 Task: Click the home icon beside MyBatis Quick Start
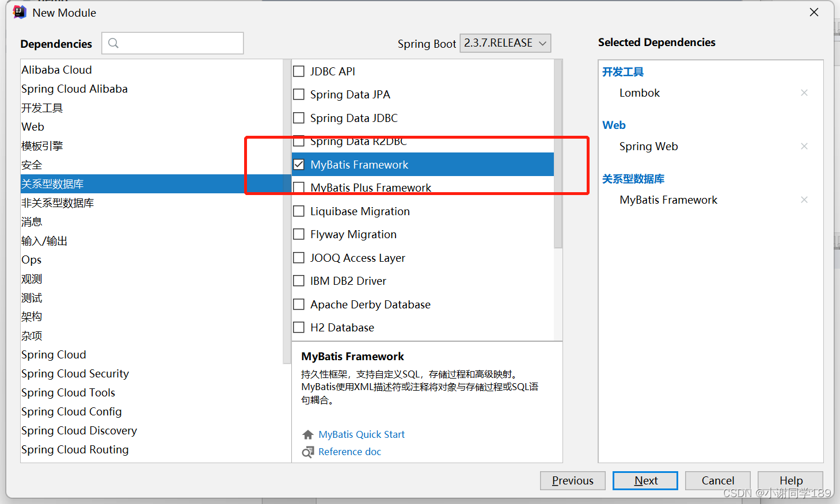308,434
